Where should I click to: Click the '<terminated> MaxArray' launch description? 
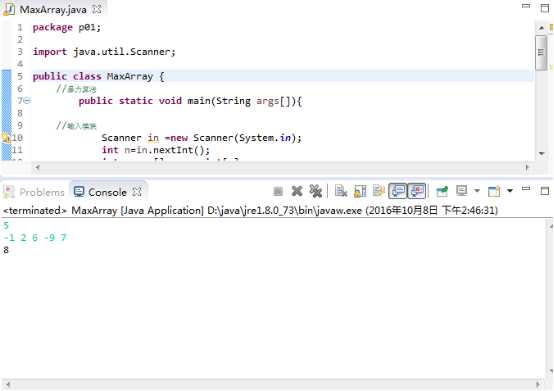[x=250, y=211]
